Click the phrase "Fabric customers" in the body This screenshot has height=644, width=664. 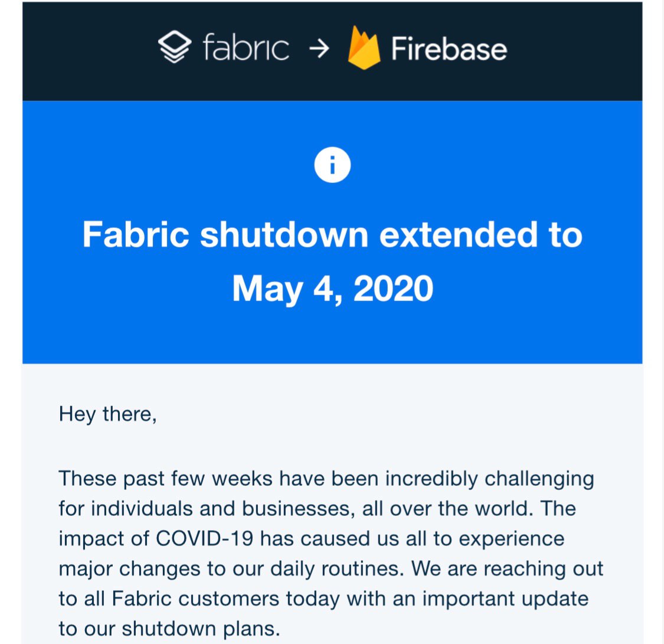coord(196,599)
